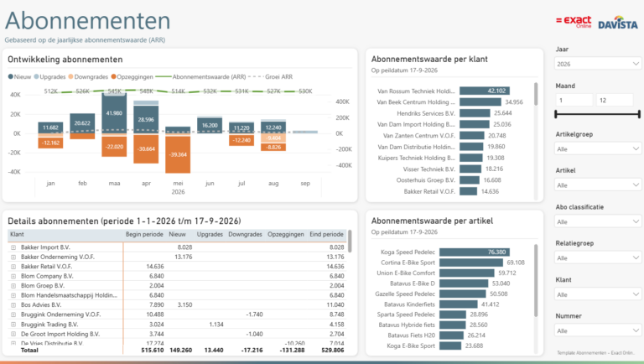Select the Van Rossum Techniek bar 42.102
Viewport: 644px width, 364px height.
click(x=485, y=91)
